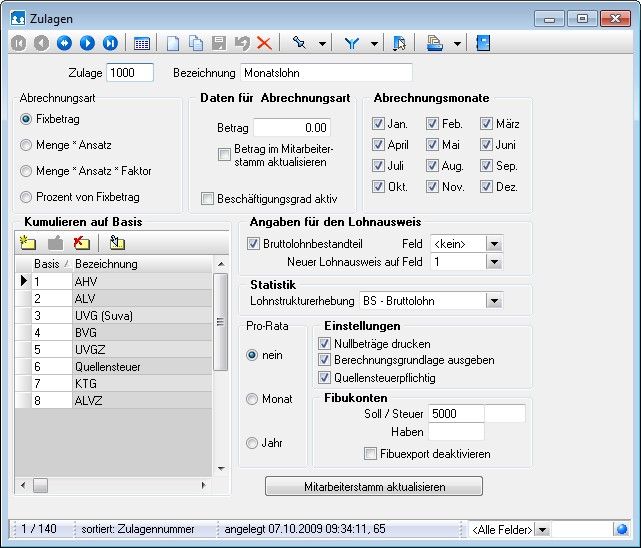This screenshot has width=641, height=548.
Task: Select Menge * Ansatz radio option
Action: (26, 145)
